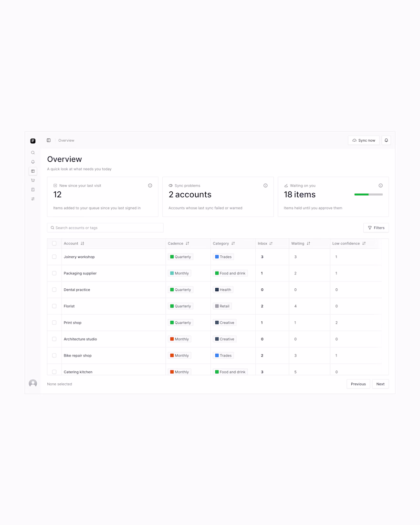Select the Joinery workshop row checkbox
Image resolution: width=420 pixels, height=525 pixels.
click(54, 257)
